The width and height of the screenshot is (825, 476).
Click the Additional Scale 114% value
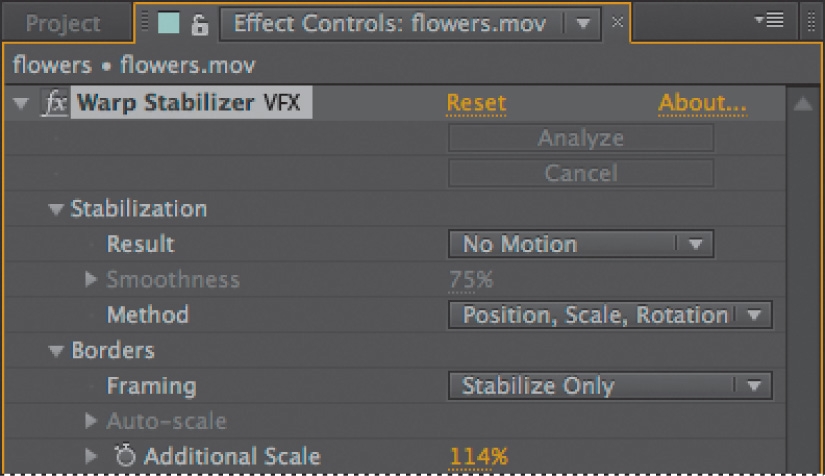click(478, 457)
